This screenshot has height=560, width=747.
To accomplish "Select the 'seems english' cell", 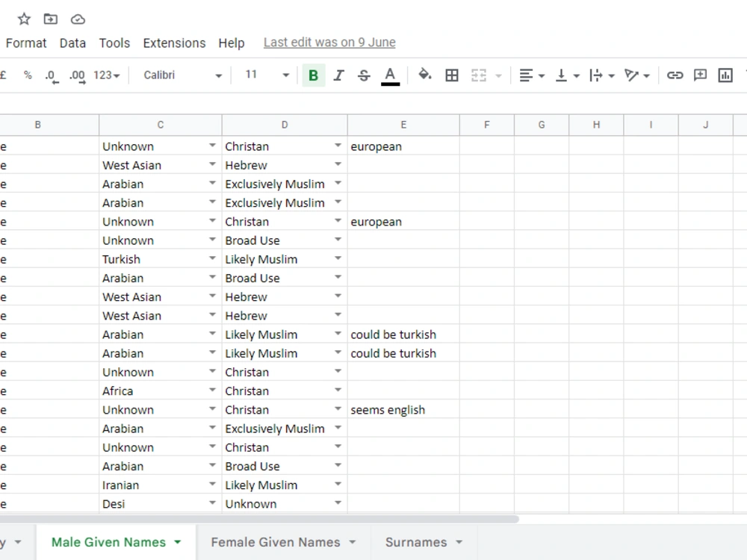I will (x=403, y=409).
